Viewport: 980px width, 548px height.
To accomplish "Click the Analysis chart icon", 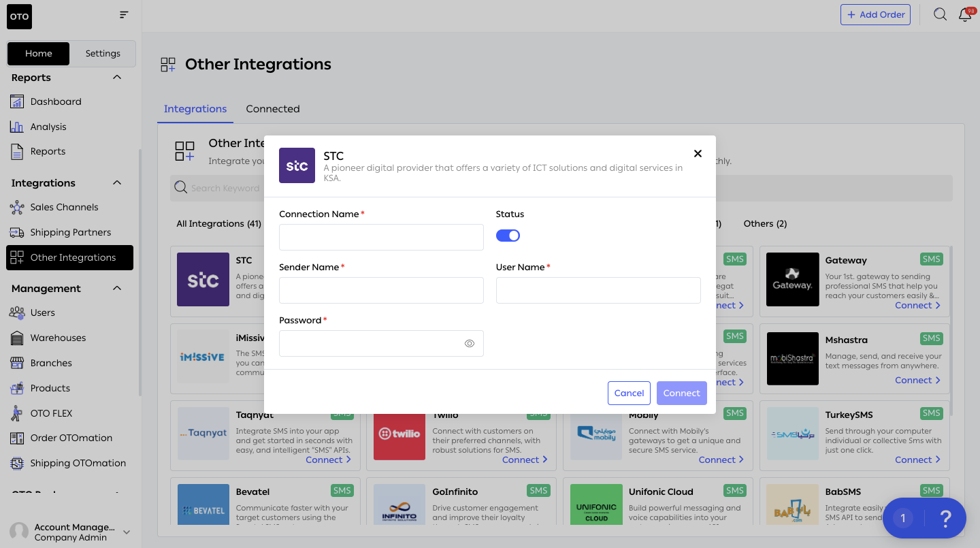I will tap(18, 127).
